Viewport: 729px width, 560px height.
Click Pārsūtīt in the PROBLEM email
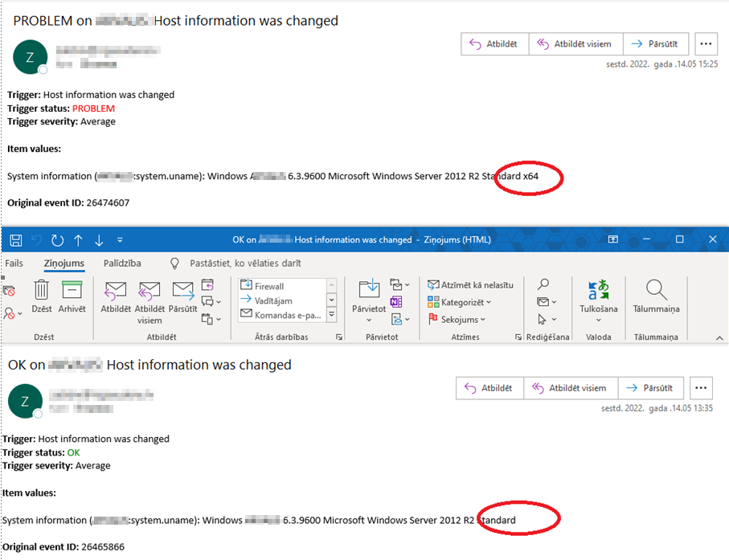point(656,44)
